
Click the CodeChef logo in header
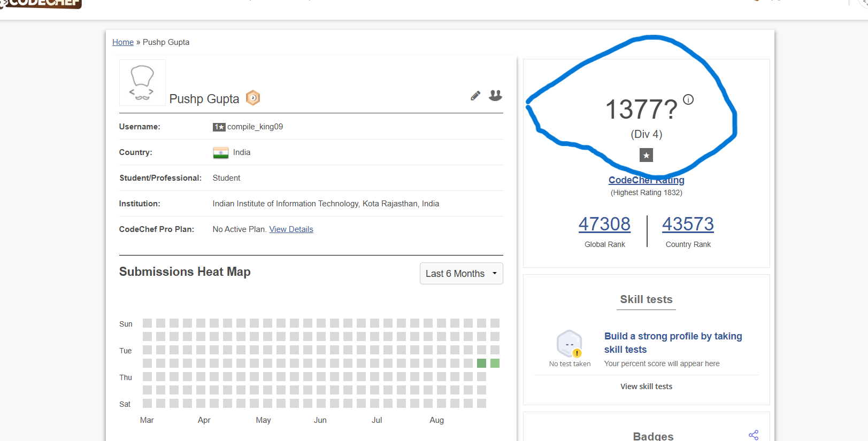click(x=41, y=4)
